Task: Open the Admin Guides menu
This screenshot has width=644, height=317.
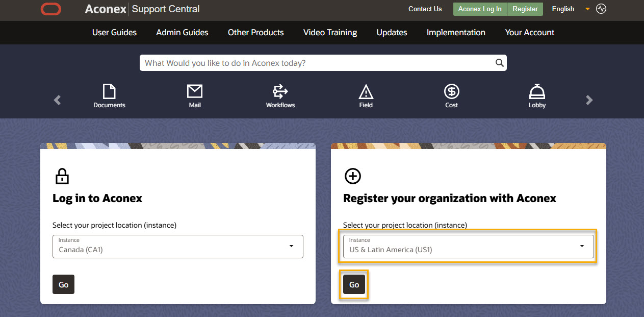Action: 182,32
